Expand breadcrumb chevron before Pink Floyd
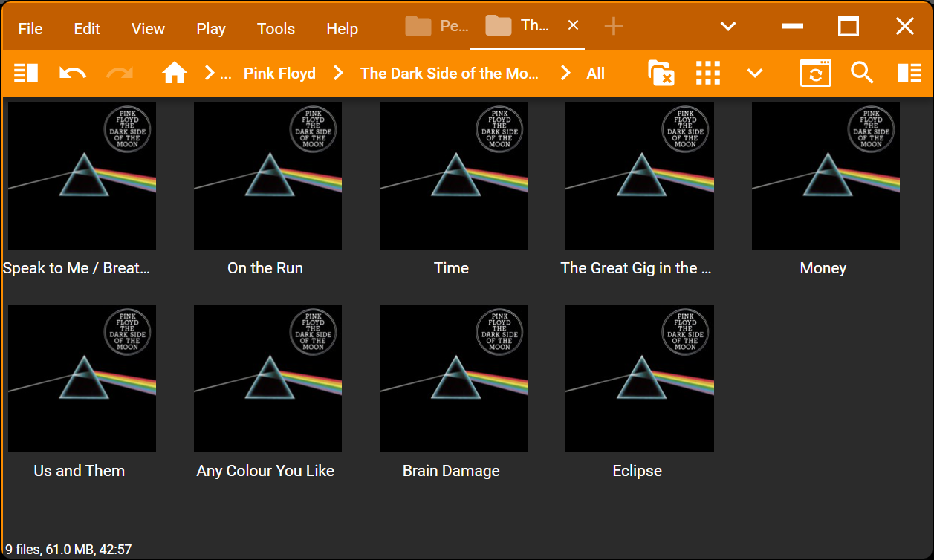Viewport: 934px width, 560px height. pos(210,73)
